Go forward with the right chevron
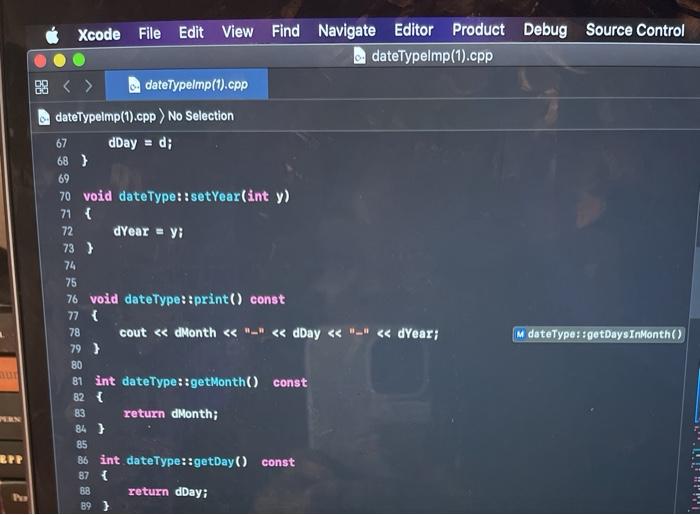Screen dimensions: 700x515 click(x=89, y=86)
